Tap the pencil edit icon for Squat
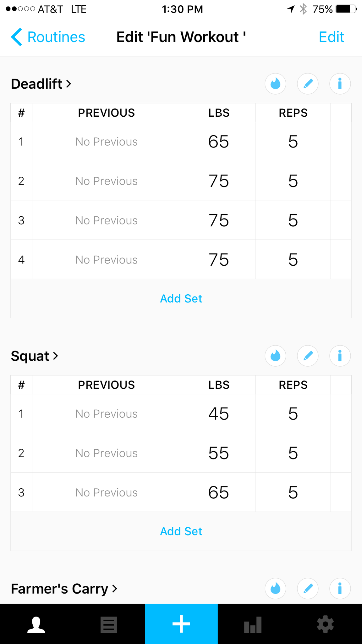362x644 pixels. [308, 356]
